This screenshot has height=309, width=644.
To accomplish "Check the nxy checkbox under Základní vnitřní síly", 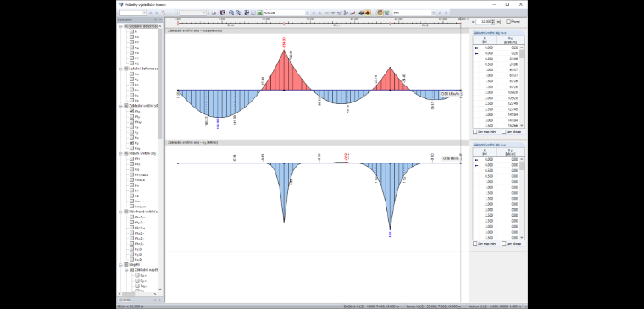I will point(131,148).
